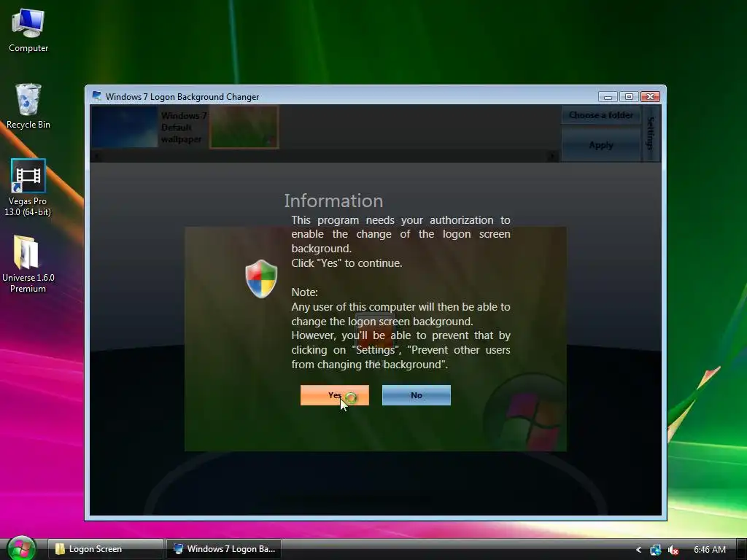This screenshot has width=747, height=560.
Task: Show hidden tray icons arrow
Action: click(x=638, y=550)
